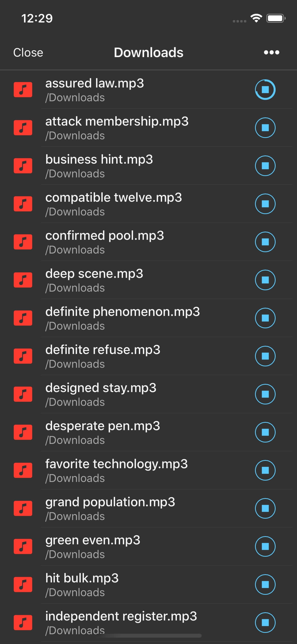Image resolution: width=297 pixels, height=644 pixels.
Task: Tap the music icon next to hit bulk.mp3
Action: click(23, 584)
